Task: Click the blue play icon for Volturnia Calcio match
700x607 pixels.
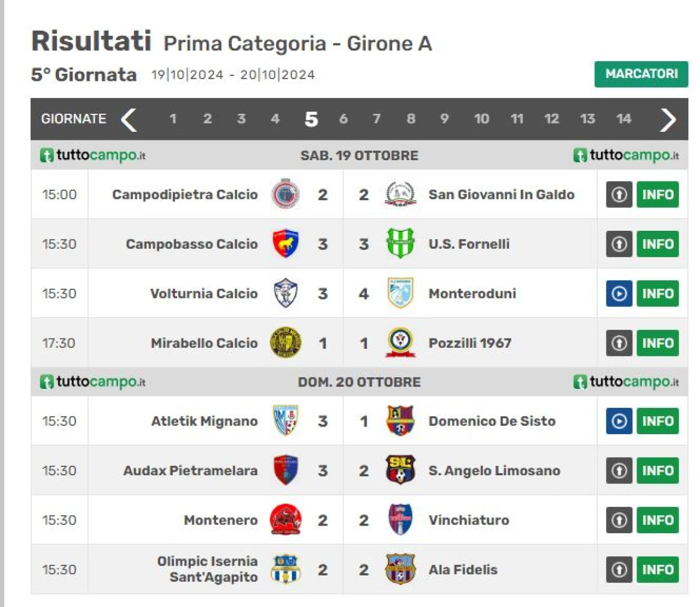Action: tap(619, 294)
